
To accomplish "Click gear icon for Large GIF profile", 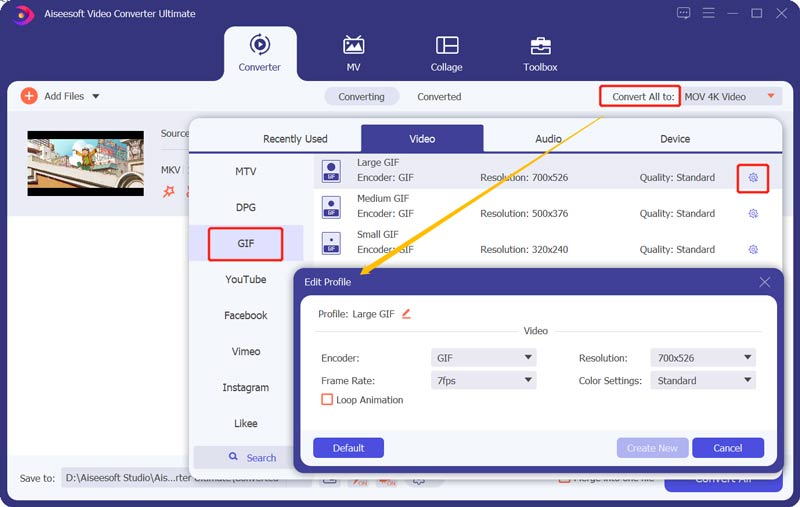I will pyautogui.click(x=753, y=178).
